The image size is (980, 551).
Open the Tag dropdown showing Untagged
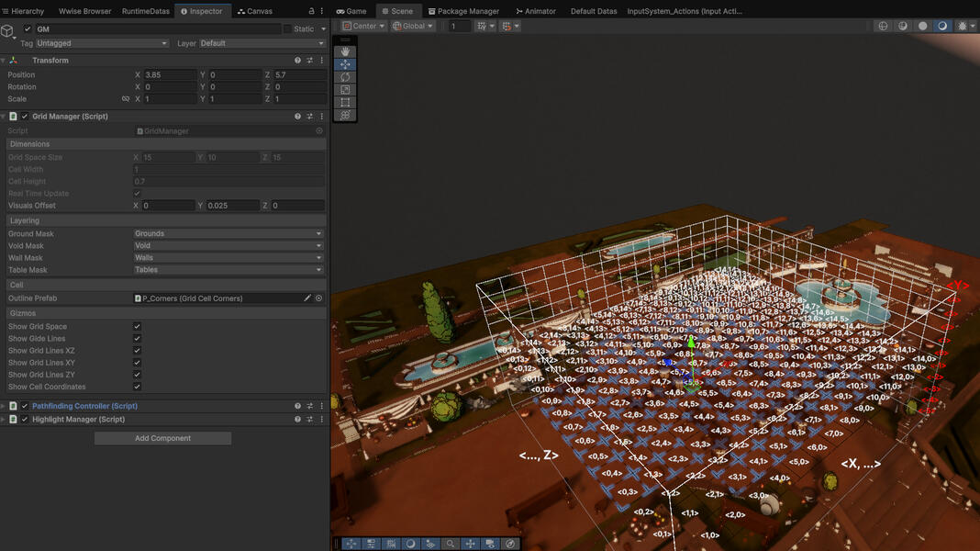coord(101,42)
